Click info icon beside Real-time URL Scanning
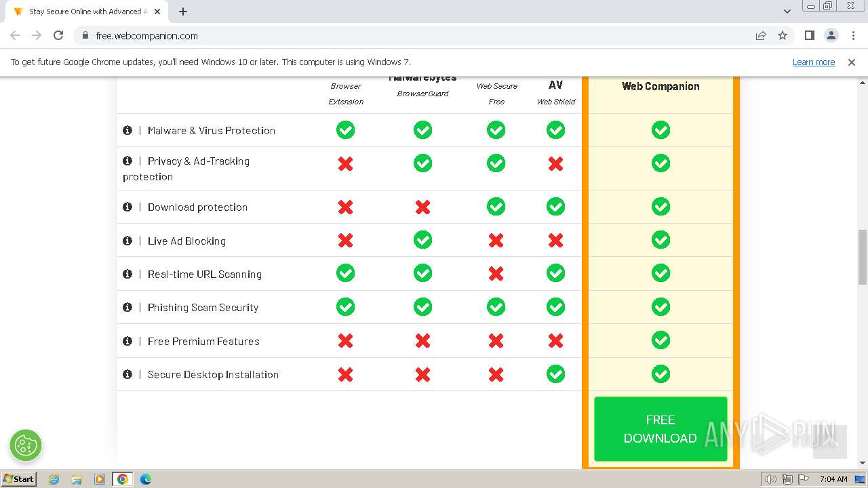This screenshot has width=868, height=488. click(x=127, y=274)
